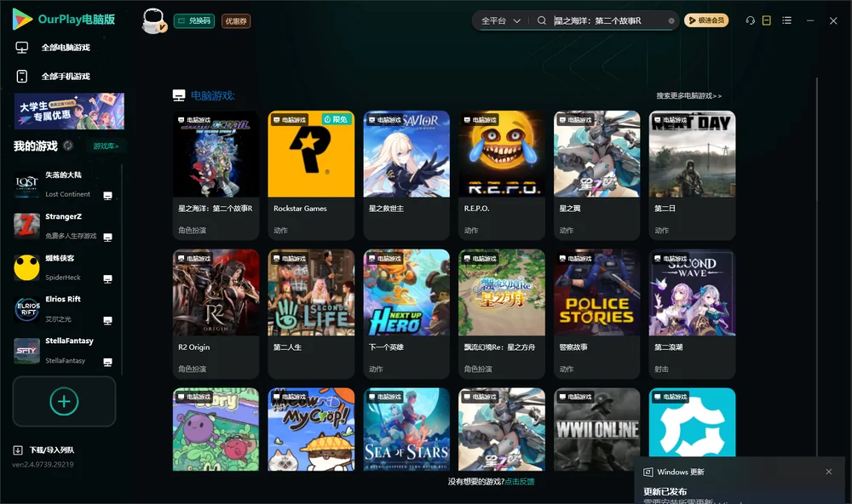Open the cyan gear logo game thumbnail
Image resolution: width=852 pixels, height=504 pixels.
click(x=692, y=422)
